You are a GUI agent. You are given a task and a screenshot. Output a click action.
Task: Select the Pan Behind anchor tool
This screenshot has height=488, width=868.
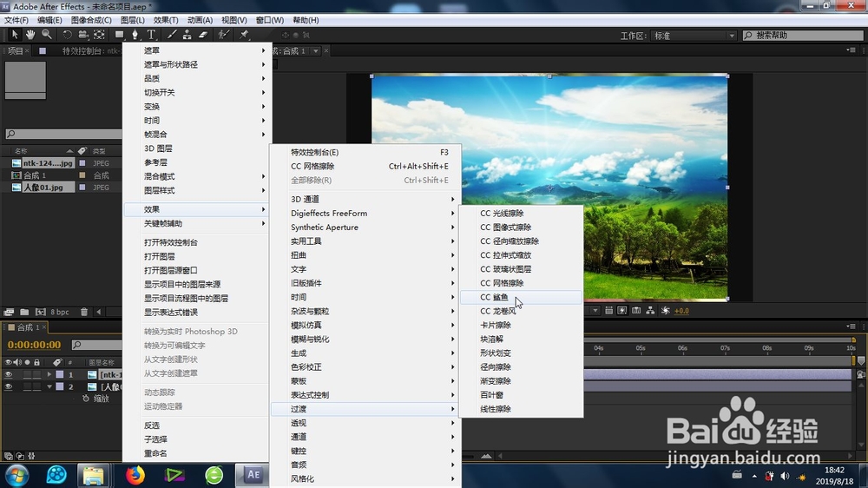pyautogui.click(x=99, y=35)
